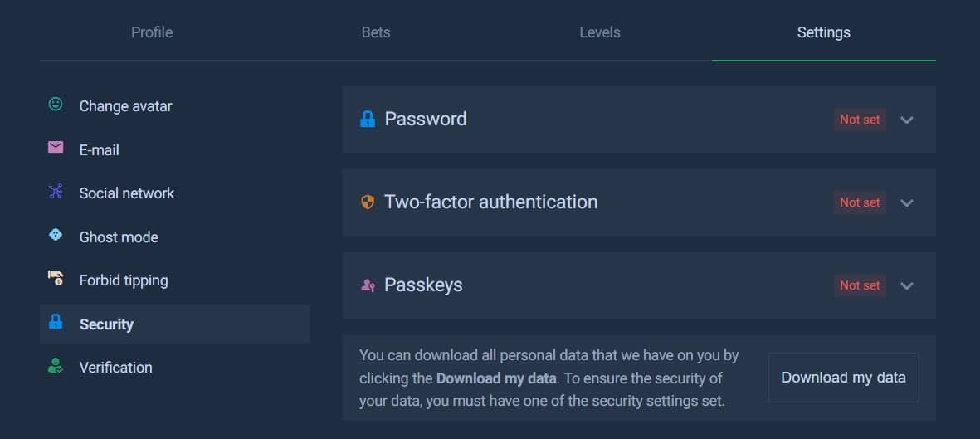This screenshot has width=980, height=439.
Task: Click the Not set badge for Password
Action: pyautogui.click(x=860, y=120)
